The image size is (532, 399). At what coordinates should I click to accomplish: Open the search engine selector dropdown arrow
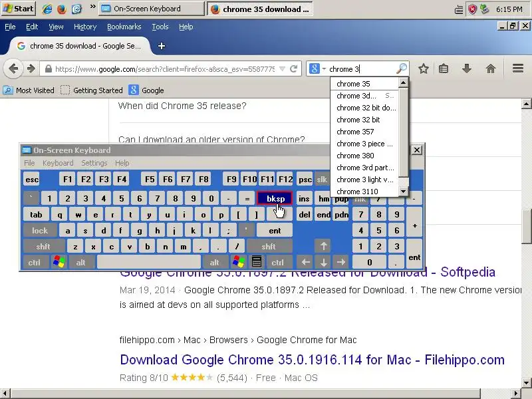[324, 69]
